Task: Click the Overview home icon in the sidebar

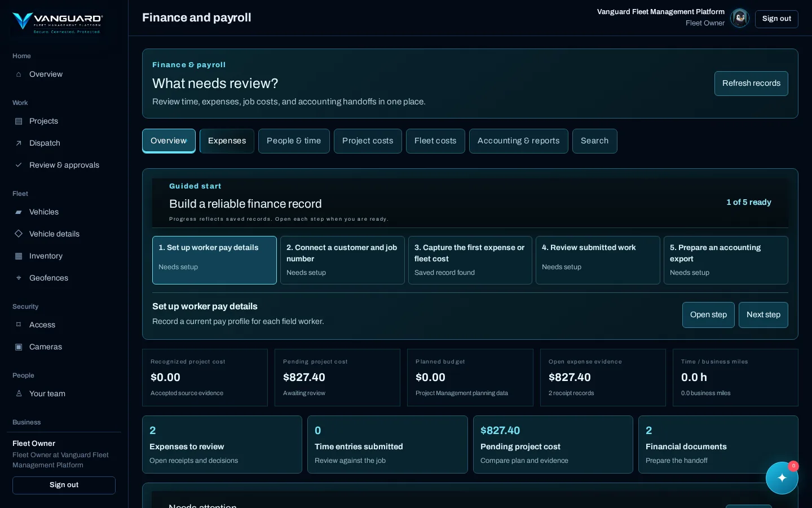Action: click(x=19, y=75)
